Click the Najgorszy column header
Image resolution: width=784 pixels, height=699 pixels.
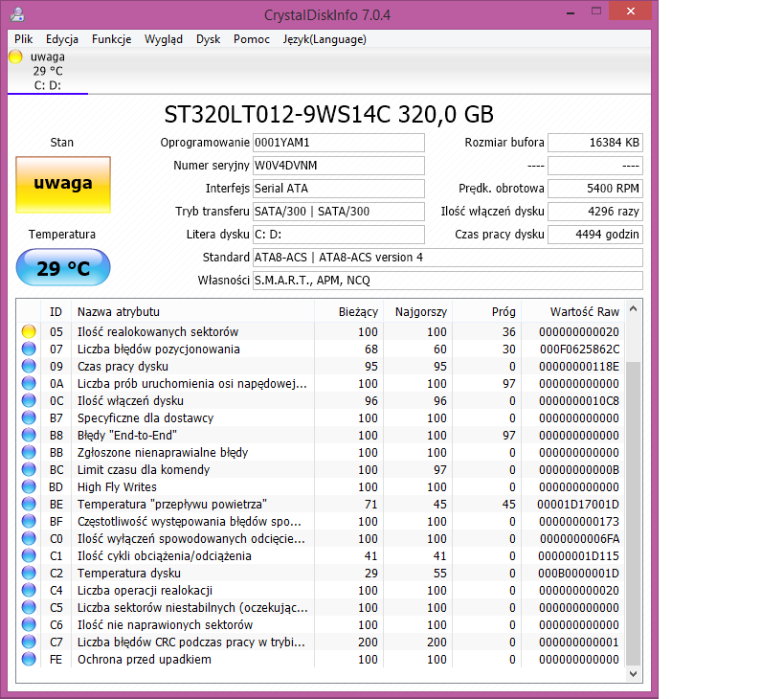tap(418, 312)
